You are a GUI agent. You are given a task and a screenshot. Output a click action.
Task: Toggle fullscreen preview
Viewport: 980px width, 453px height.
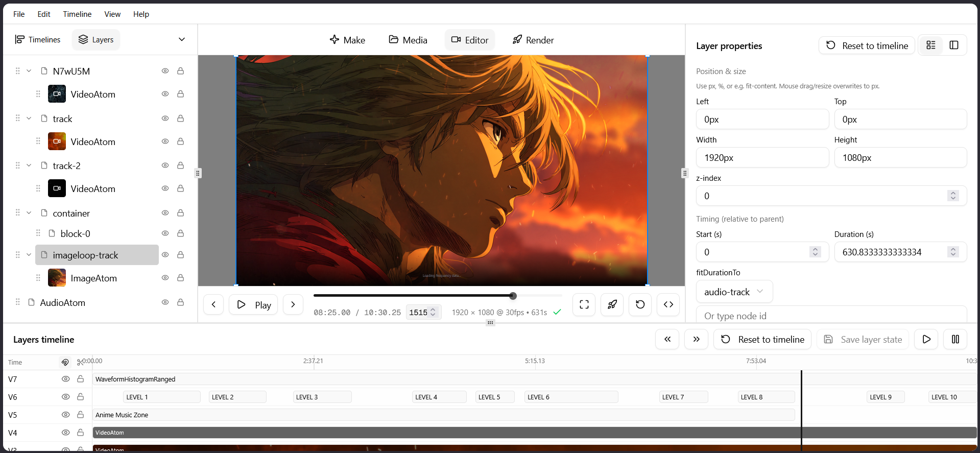click(584, 304)
